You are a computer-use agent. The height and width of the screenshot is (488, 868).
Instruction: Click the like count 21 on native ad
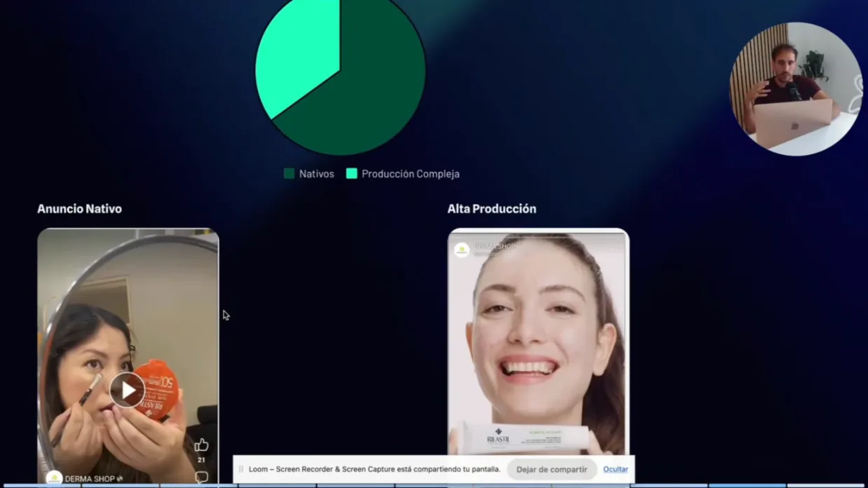pos(201,460)
